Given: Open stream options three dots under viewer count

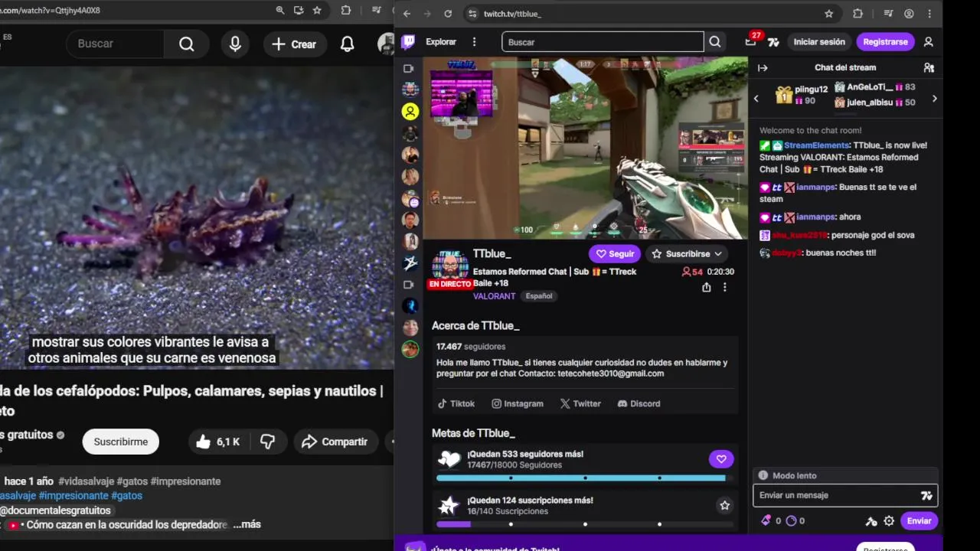Looking at the screenshot, I should pos(724,287).
